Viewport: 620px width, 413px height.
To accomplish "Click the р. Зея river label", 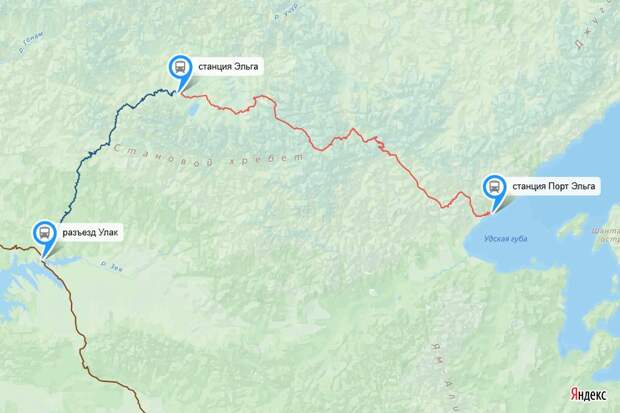I will pyautogui.click(x=111, y=266).
